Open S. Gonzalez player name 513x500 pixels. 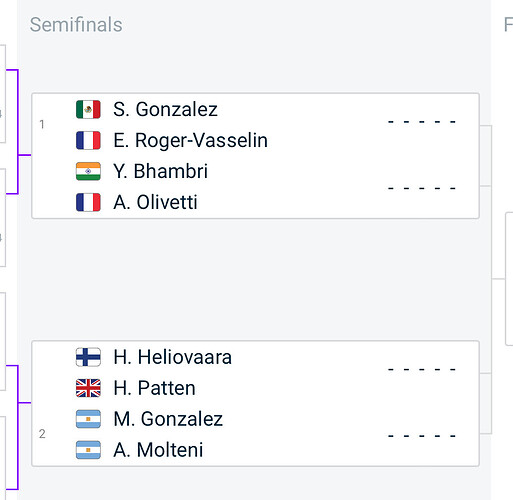[x=165, y=109]
